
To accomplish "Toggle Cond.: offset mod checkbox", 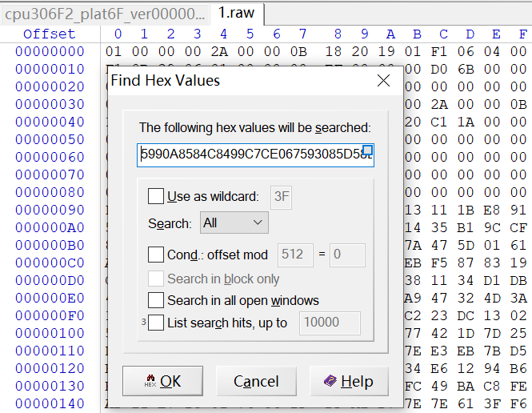I will pos(156,255).
